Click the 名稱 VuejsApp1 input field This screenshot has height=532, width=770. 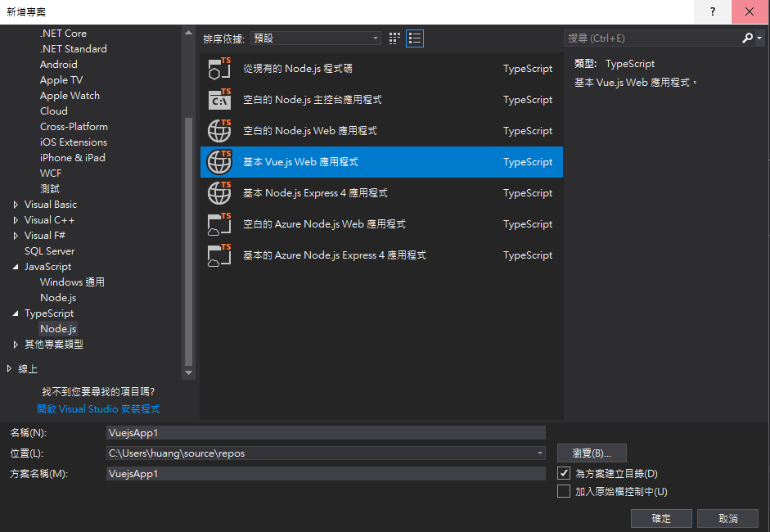pos(326,432)
